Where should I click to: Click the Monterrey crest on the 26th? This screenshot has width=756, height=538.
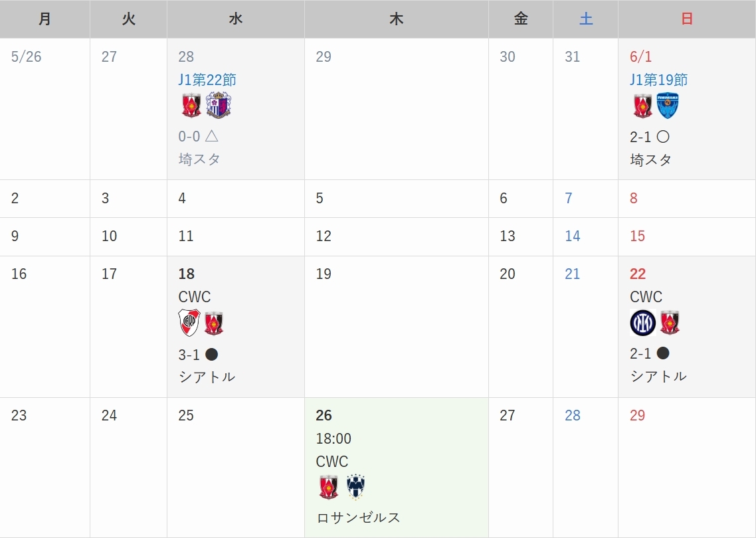tap(356, 488)
